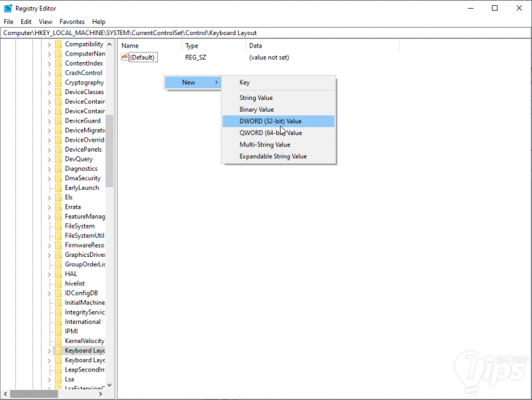Select the (Default) value entry
The height and width of the screenshot is (400, 532).
point(142,57)
